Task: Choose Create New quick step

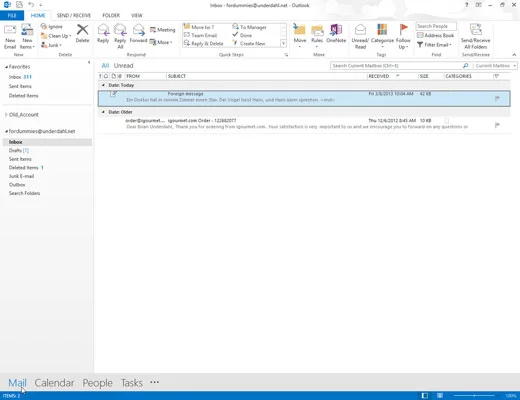Action: [x=249, y=43]
